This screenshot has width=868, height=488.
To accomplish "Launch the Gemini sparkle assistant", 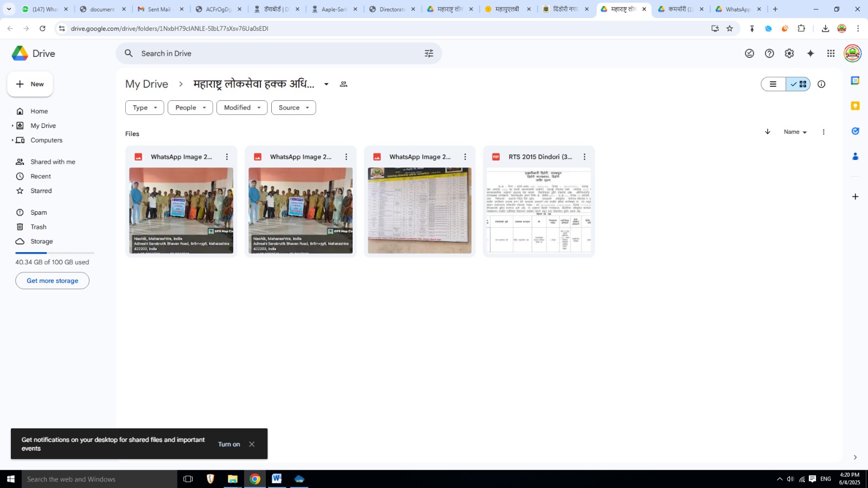I will [810, 53].
